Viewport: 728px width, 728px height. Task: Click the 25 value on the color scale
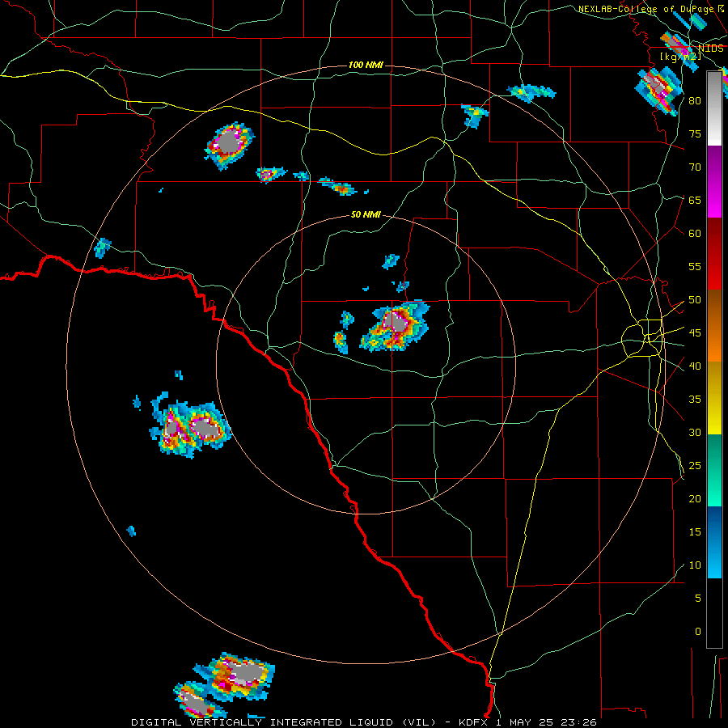(695, 466)
